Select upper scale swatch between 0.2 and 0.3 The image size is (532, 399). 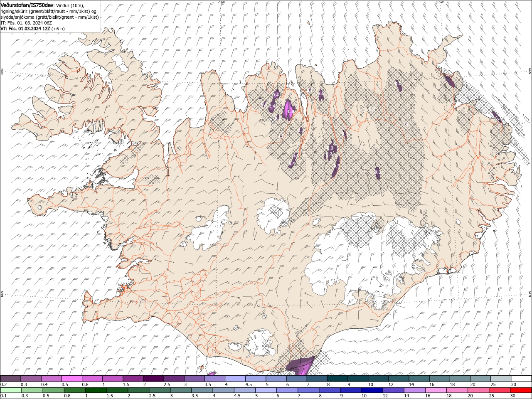(11, 379)
